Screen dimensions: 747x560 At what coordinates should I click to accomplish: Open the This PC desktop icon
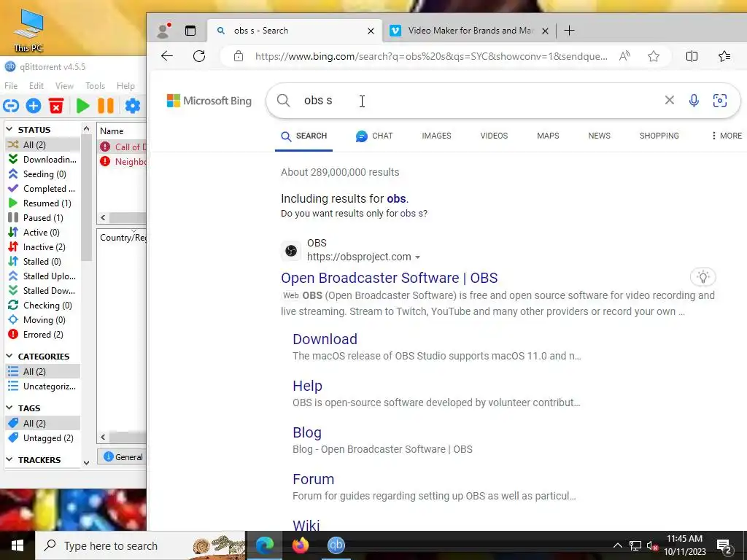tap(28, 31)
